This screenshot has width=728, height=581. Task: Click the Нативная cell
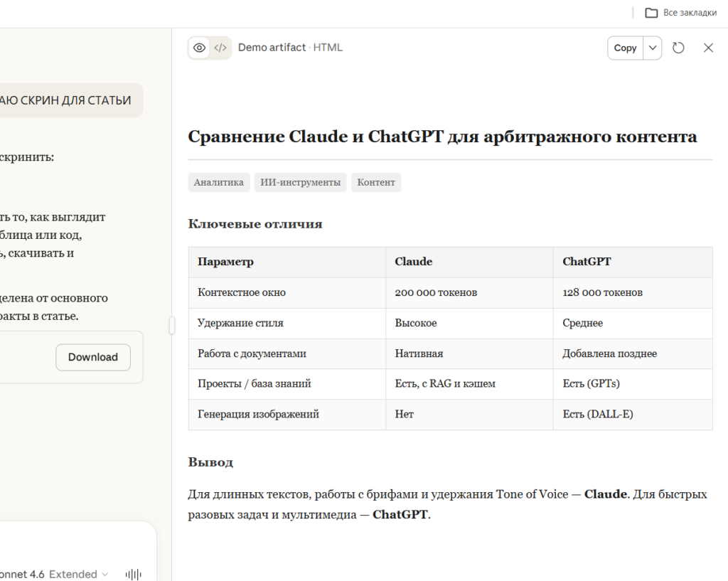(x=469, y=354)
